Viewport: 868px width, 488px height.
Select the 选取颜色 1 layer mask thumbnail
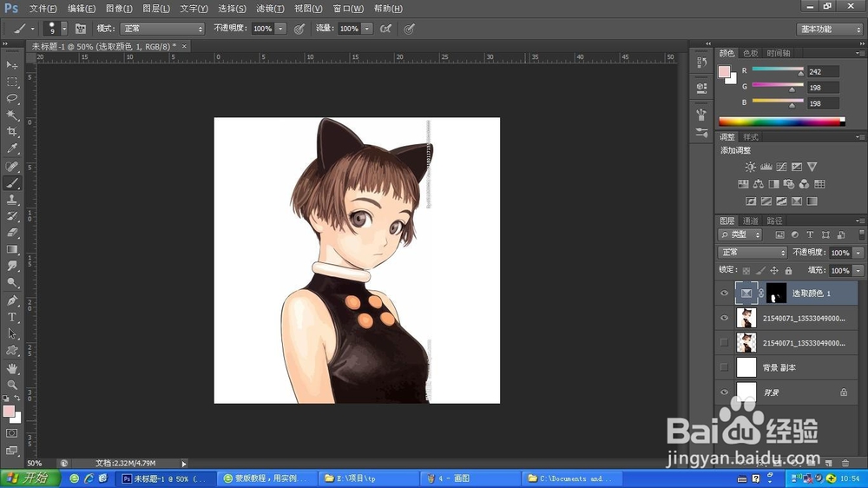pos(776,293)
